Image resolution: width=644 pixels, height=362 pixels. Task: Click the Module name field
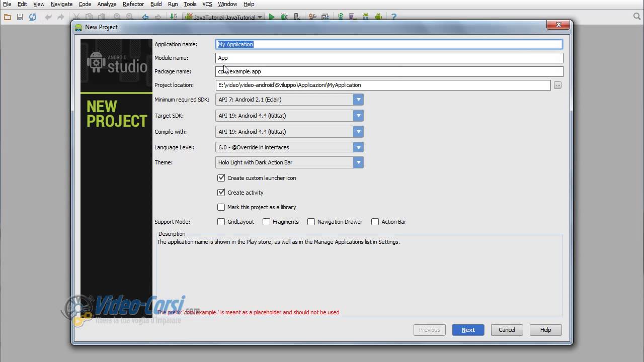coord(389,58)
